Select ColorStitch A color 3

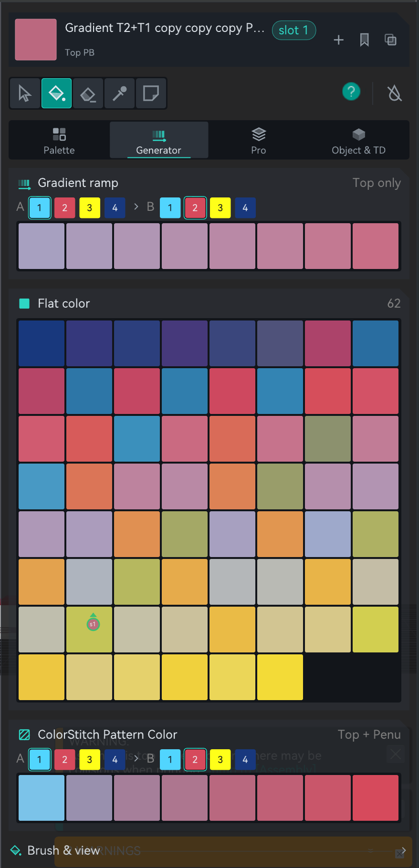pyautogui.click(x=90, y=760)
